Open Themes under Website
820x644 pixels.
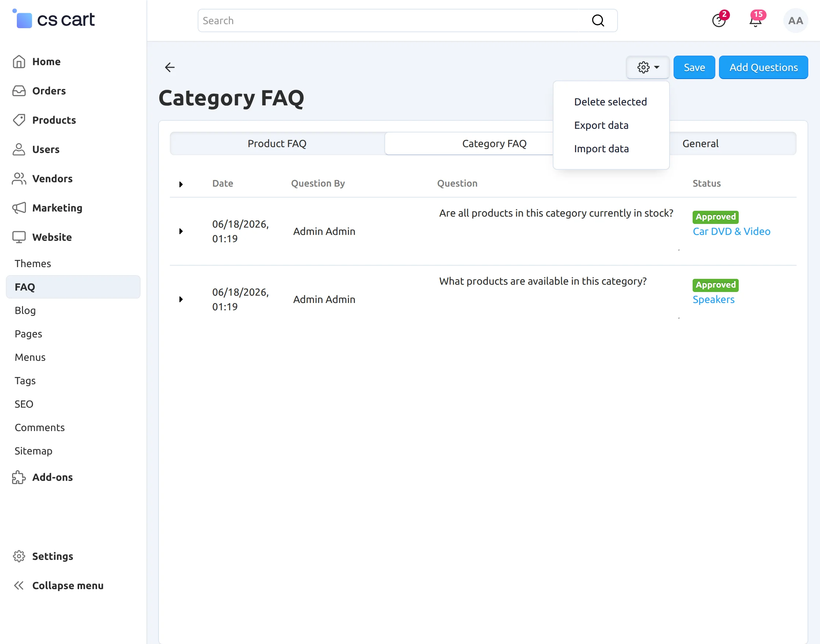pyautogui.click(x=33, y=263)
